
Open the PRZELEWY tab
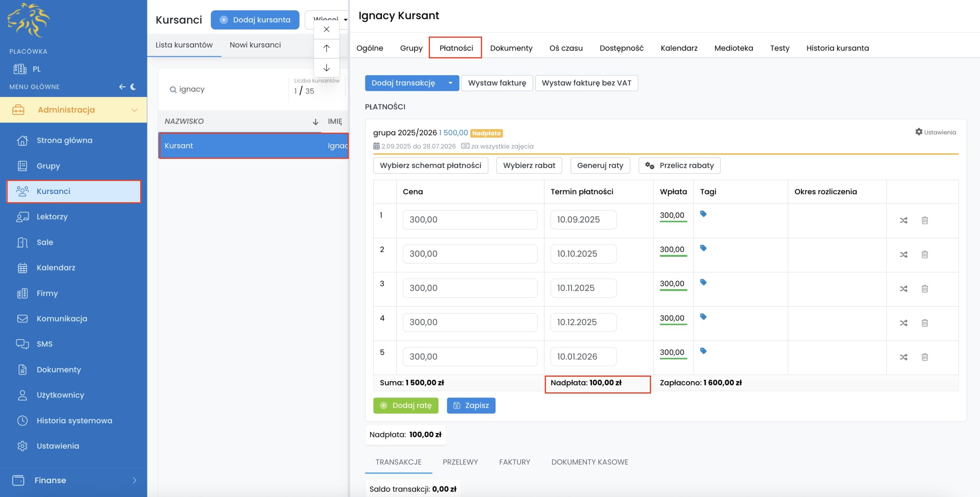(460, 462)
